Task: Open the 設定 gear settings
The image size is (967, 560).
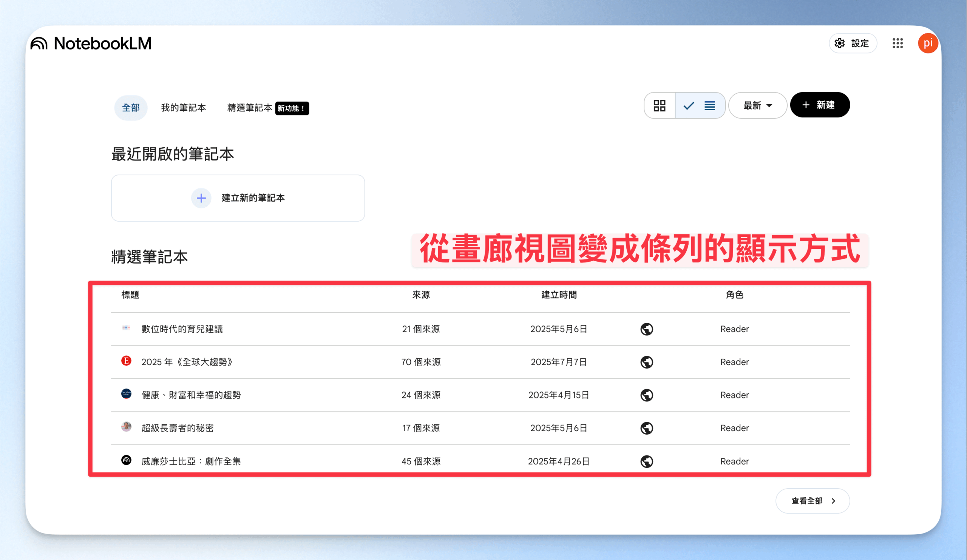Action: pos(853,43)
